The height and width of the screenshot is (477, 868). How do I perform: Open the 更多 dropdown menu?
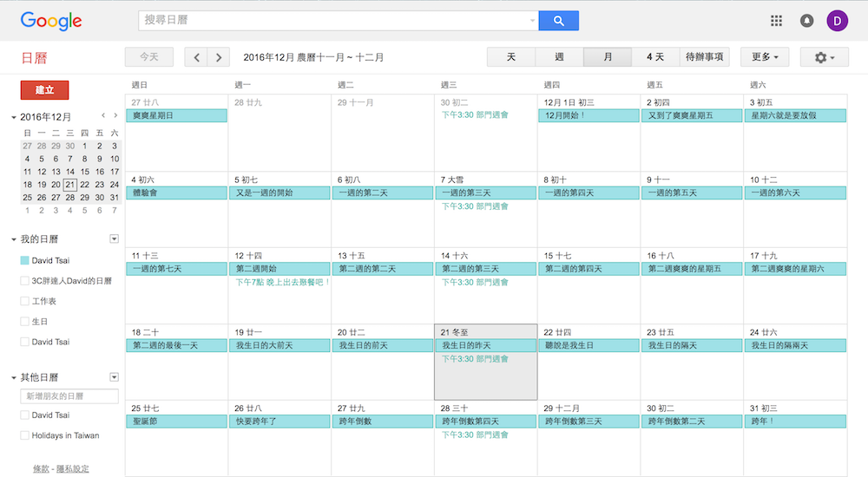[764, 57]
